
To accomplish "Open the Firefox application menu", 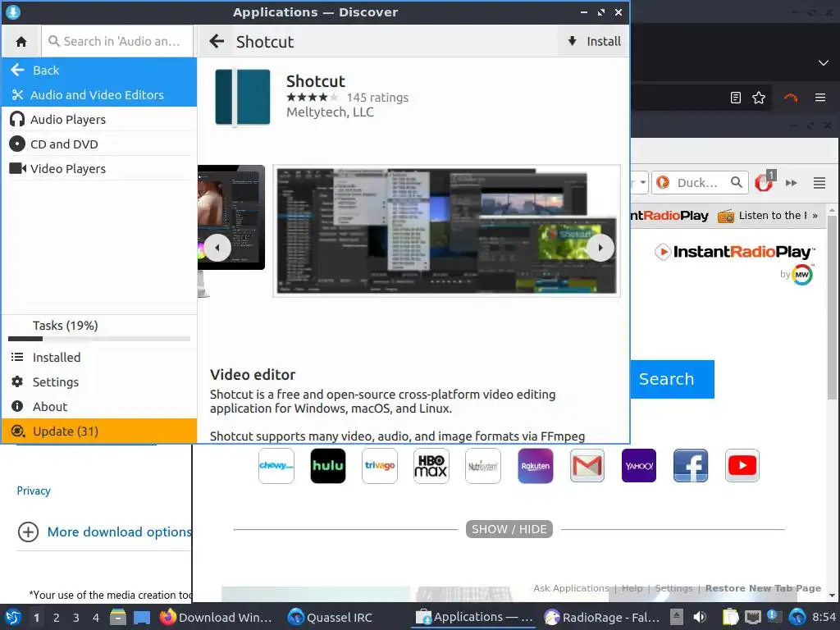I will pyautogui.click(x=820, y=98).
